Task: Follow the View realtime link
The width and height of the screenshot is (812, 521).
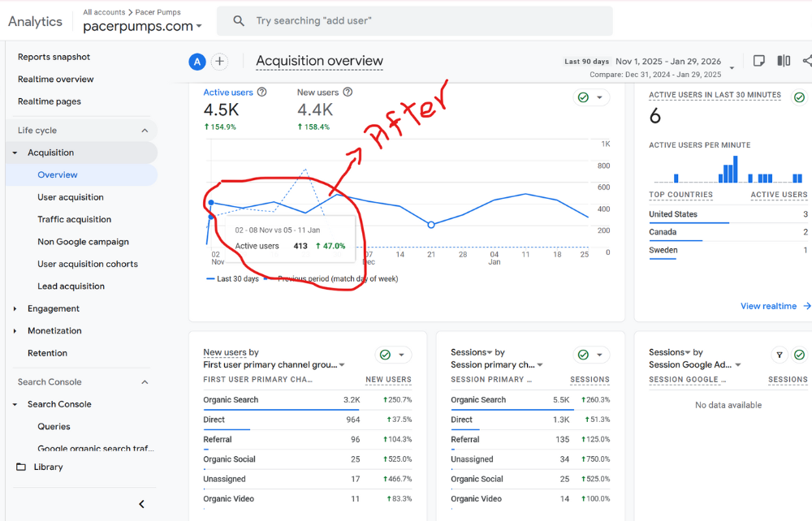Action: click(x=767, y=305)
